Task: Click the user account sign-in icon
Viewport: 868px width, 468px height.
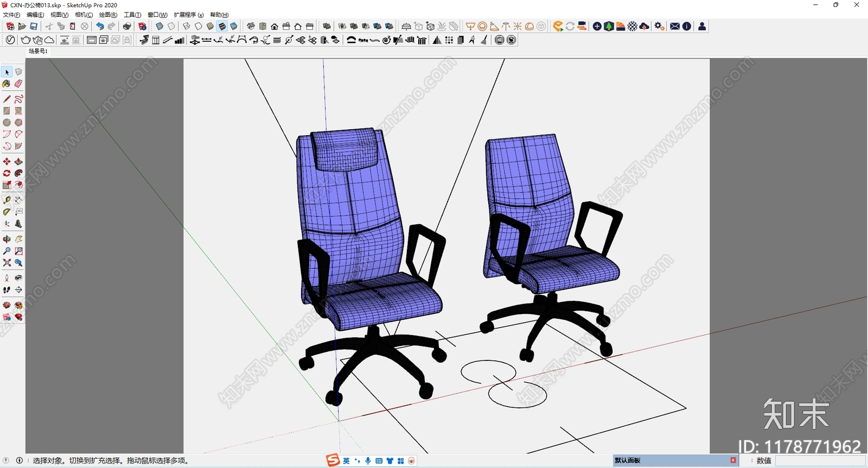Action: [702, 26]
